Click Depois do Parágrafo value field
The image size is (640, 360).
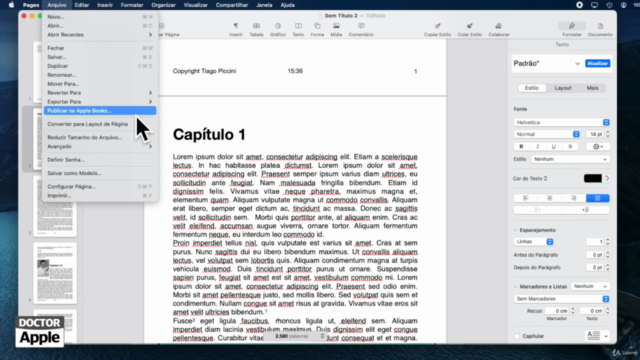595,268
